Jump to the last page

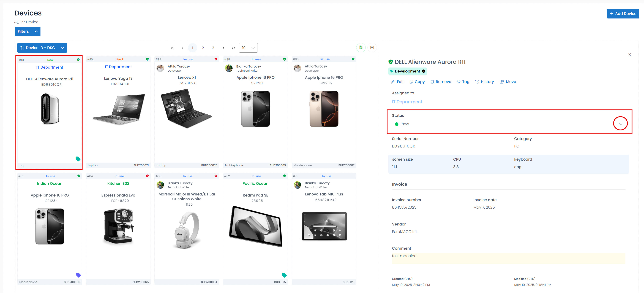(233, 48)
